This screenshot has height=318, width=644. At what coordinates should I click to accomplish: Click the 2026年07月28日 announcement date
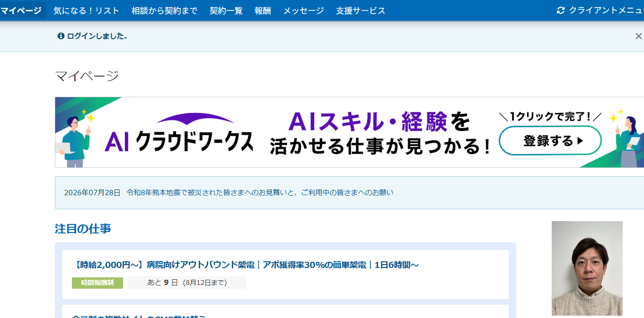click(x=92, y=193)
